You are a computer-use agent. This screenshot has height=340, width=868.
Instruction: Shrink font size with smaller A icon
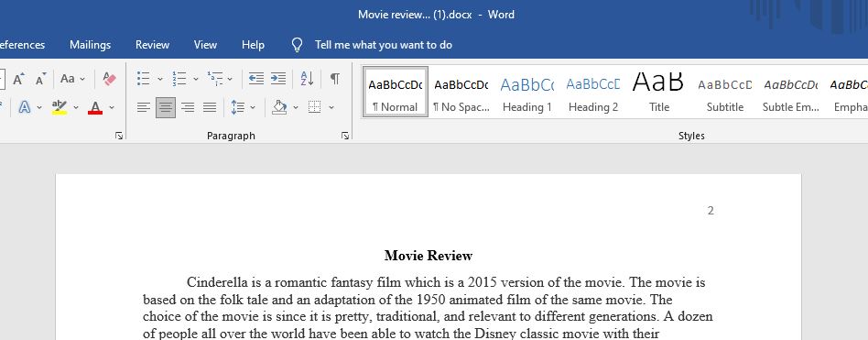(41, 79)
